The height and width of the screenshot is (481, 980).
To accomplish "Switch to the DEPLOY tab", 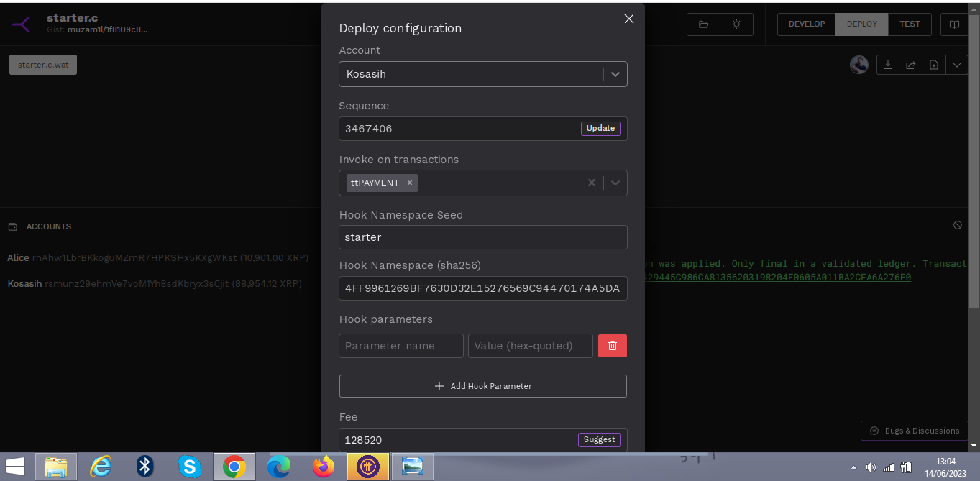I will pyautogui.click(x=862, y=24).
